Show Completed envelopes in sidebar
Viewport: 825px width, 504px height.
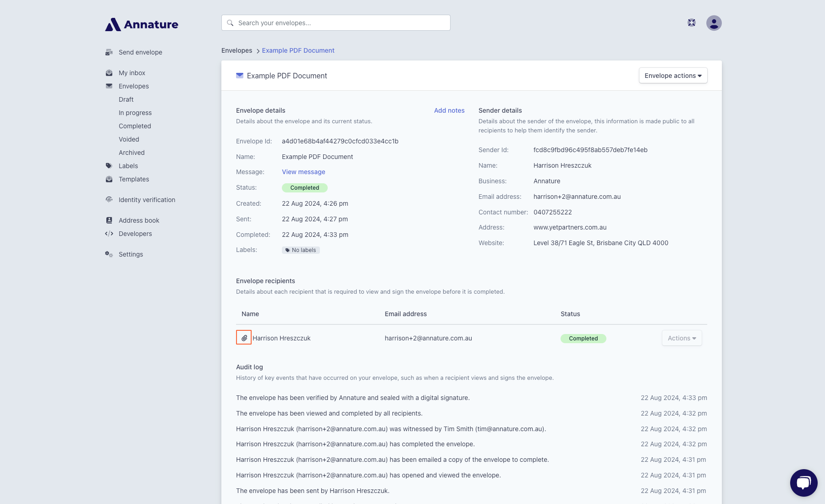point(135,126)
